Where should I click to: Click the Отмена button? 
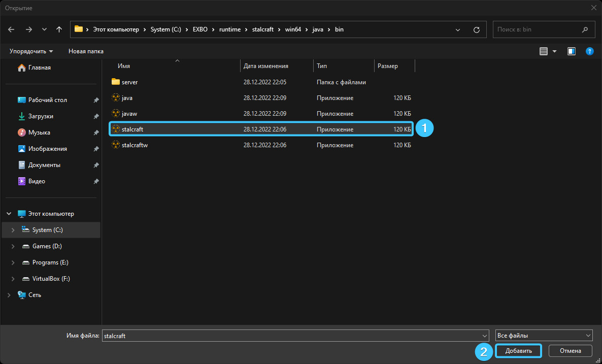(x=571, y=351)
